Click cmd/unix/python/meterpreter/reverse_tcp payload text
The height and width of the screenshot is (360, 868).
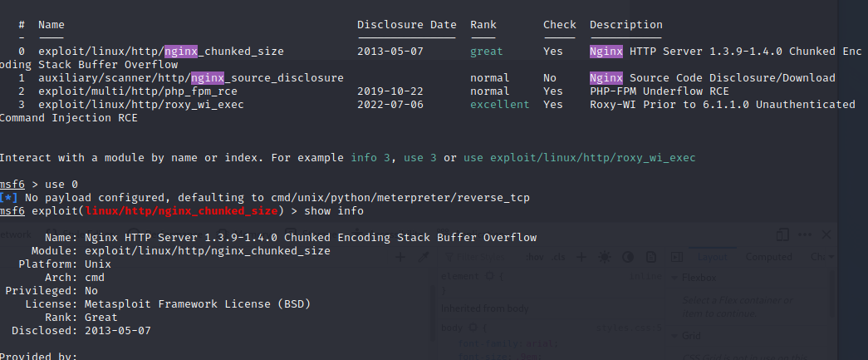tap(400, 198)
